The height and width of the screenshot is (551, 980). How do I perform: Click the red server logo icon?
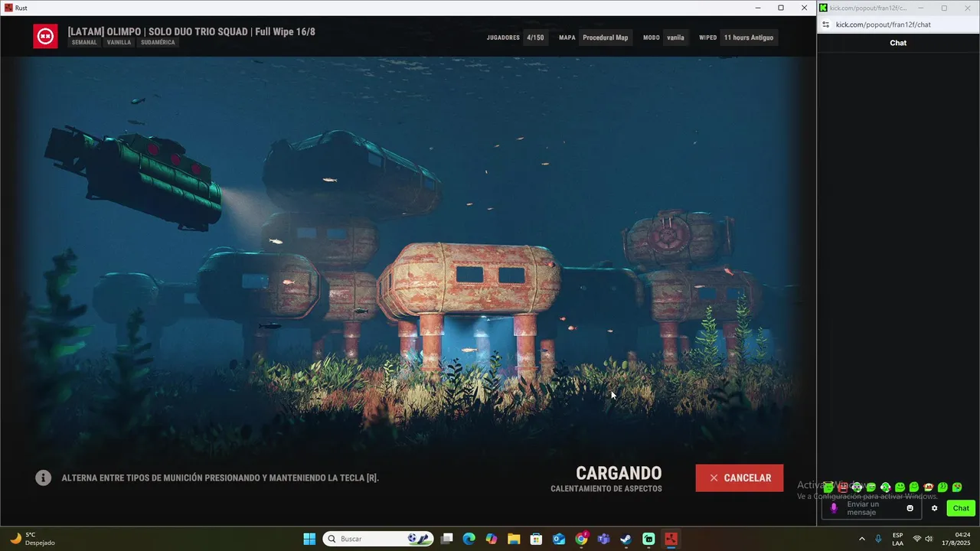[45, 36]
